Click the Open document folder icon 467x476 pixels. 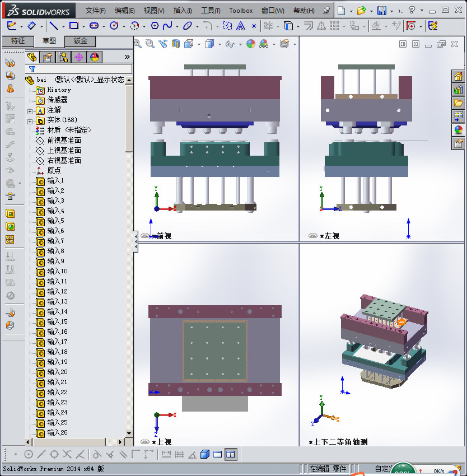[x=361, y=11]
